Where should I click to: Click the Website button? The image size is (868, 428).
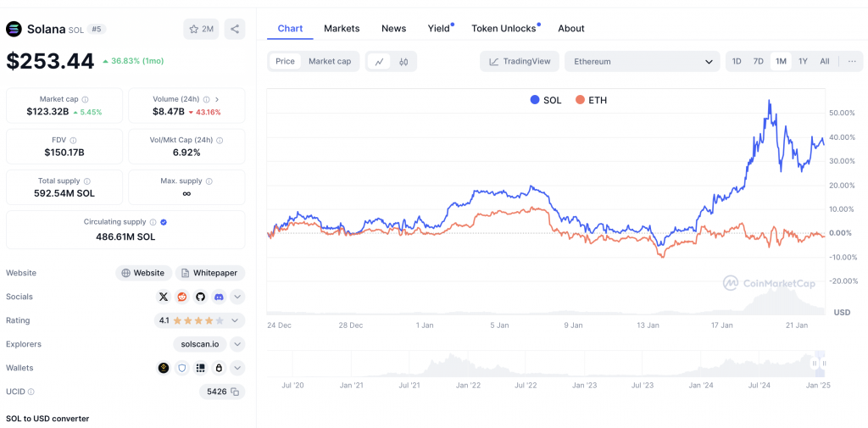click(143, 273)
